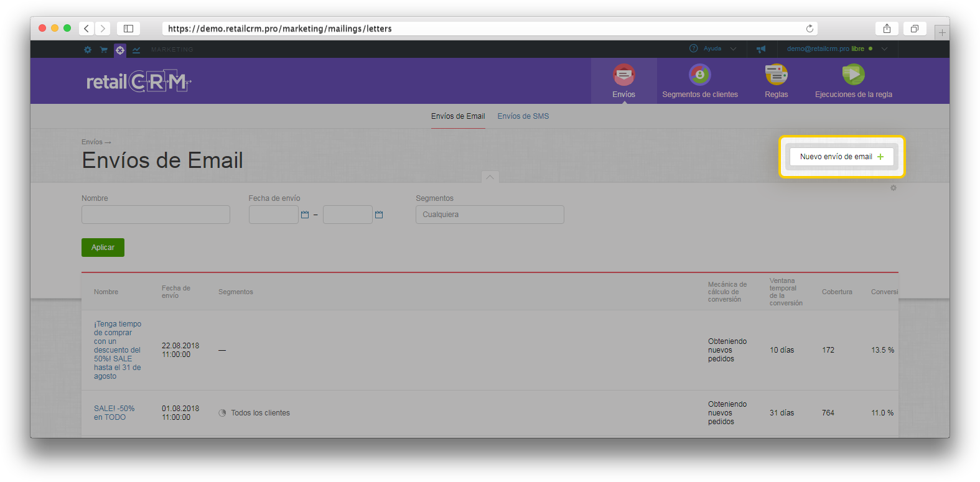
Task: Go back in the browser
Action: click(x=86, y=29)
